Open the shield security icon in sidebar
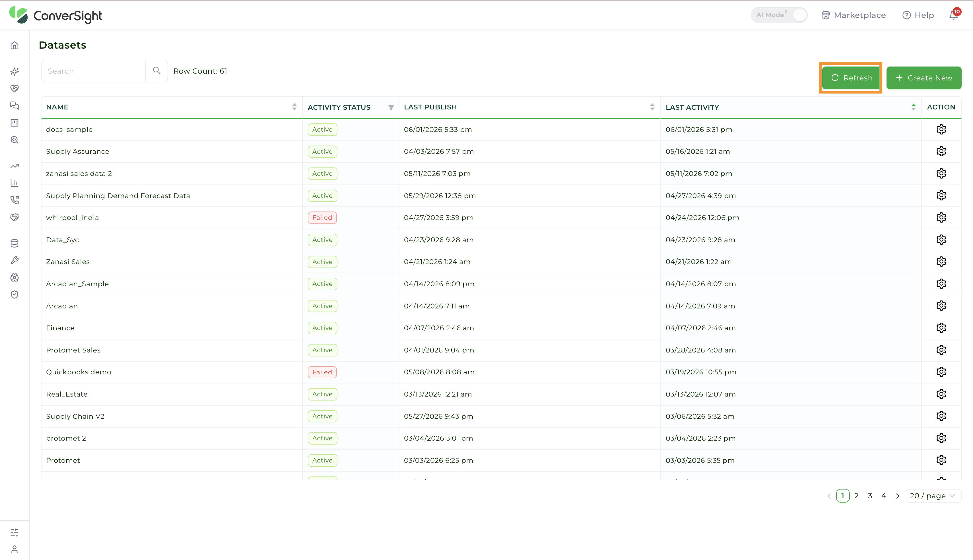The height and width of the screenshot is (560, 973). tap(15, 294)
